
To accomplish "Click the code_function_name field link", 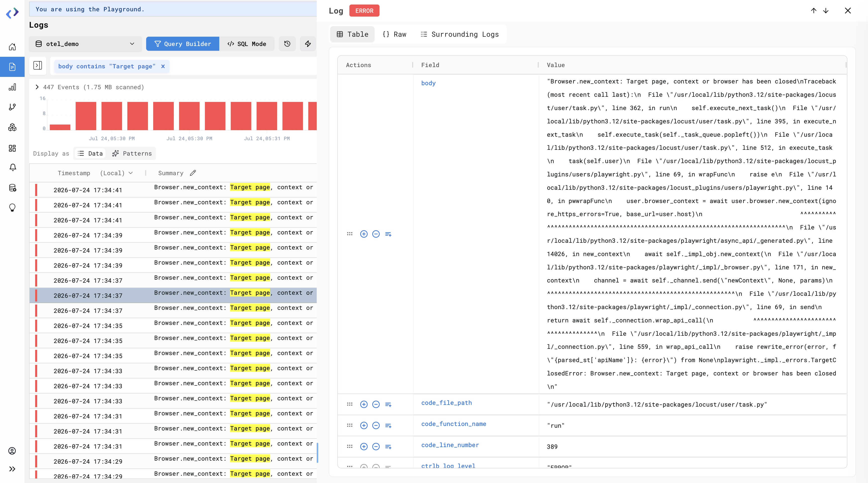I will click(454, 424).
